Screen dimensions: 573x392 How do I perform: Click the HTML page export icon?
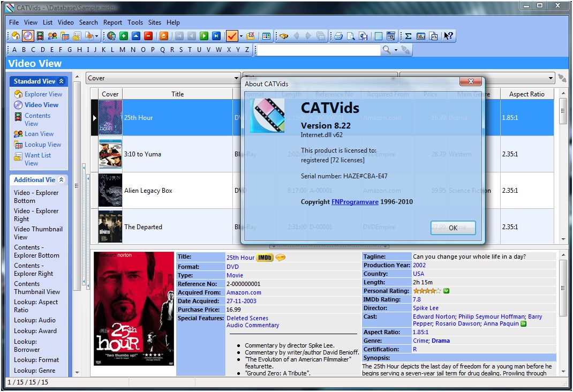(x=433, y=36)
